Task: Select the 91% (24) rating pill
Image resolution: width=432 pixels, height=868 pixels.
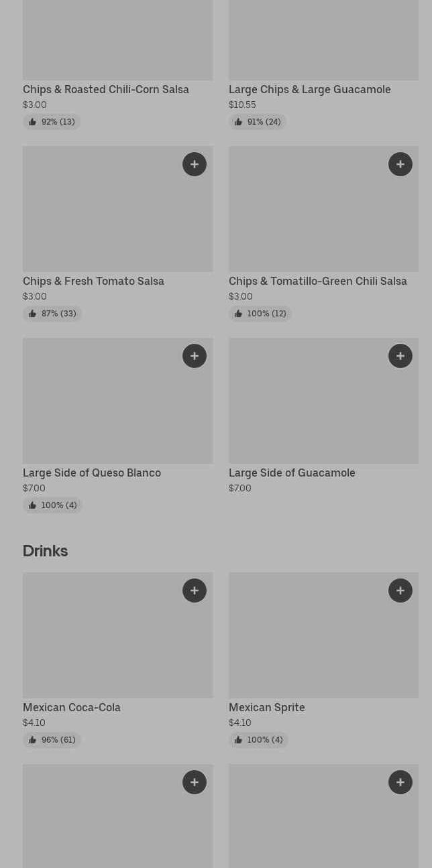Action: 258,122
